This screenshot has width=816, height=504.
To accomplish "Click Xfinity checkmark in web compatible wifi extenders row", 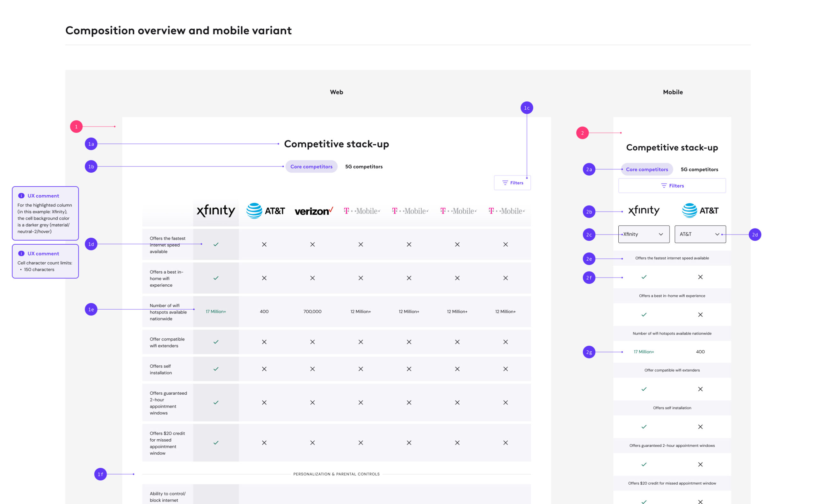I will pyautogui.click(x=216, y=342).
